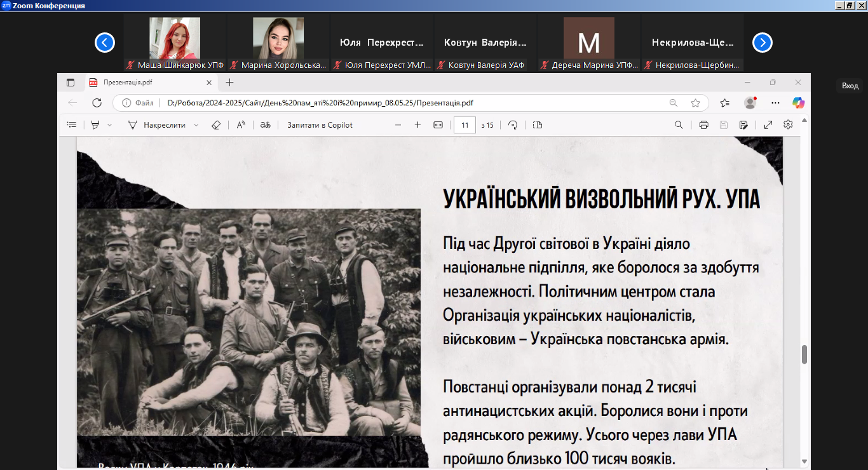Click Запитати в Copilot button
The image size is (868, 470).
click(x=320, y=125)
